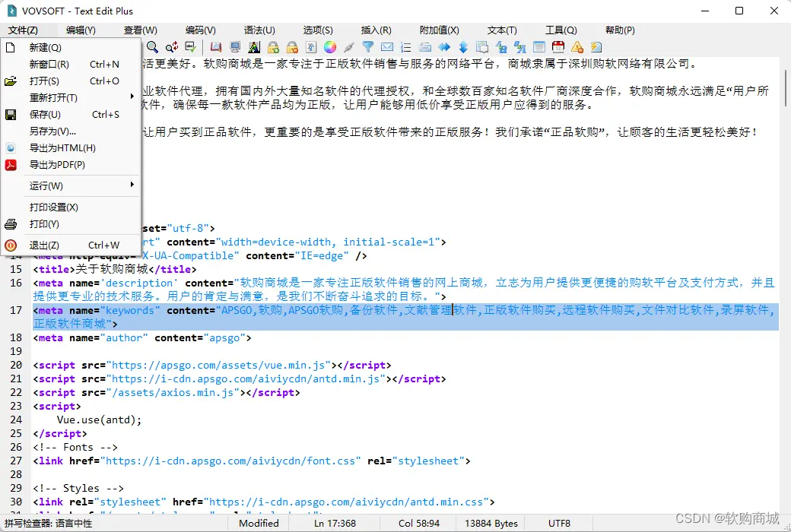Open the 文件(Z) menu

click(23, 30)
